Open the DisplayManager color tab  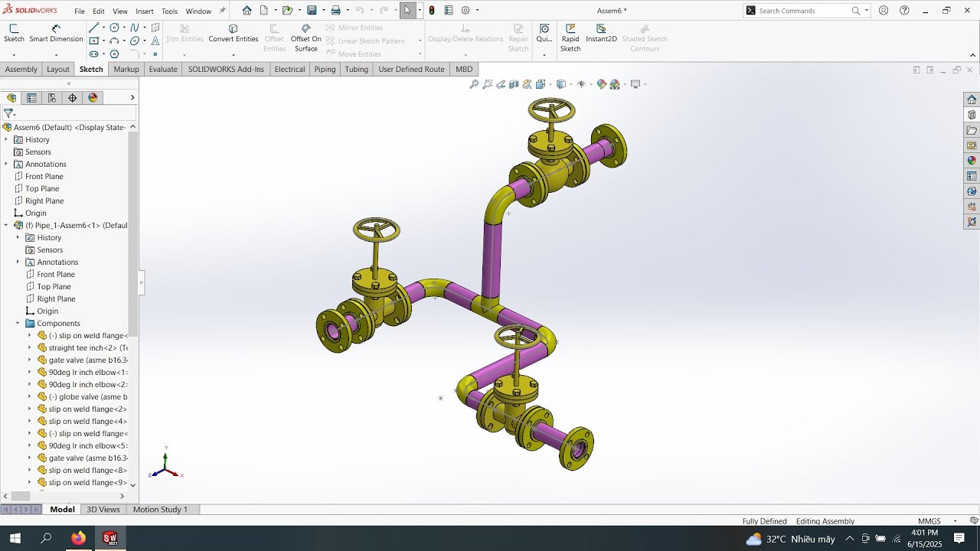pyautogui.click(x=93, y=98)
